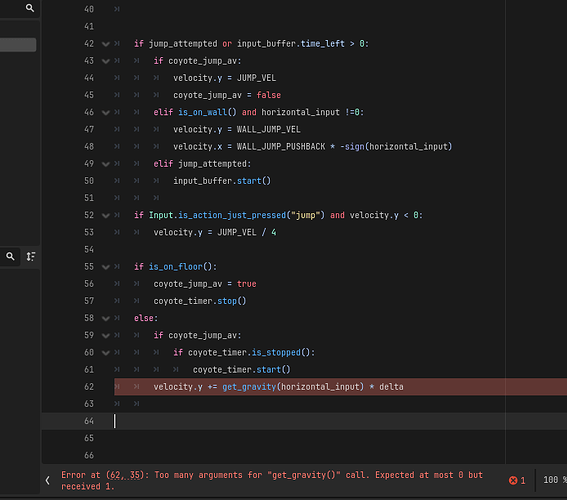The height and width of the screenshot is (500, 567).
Task: Click line number 41 in the gutter
Action: click(x=89, y=27)
